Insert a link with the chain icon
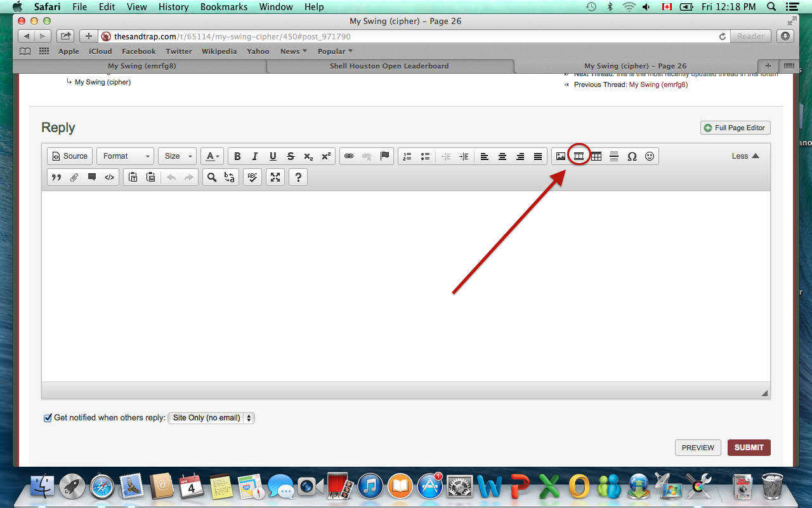The width and height of the screenshot is (812, 508). coord(348,156)
